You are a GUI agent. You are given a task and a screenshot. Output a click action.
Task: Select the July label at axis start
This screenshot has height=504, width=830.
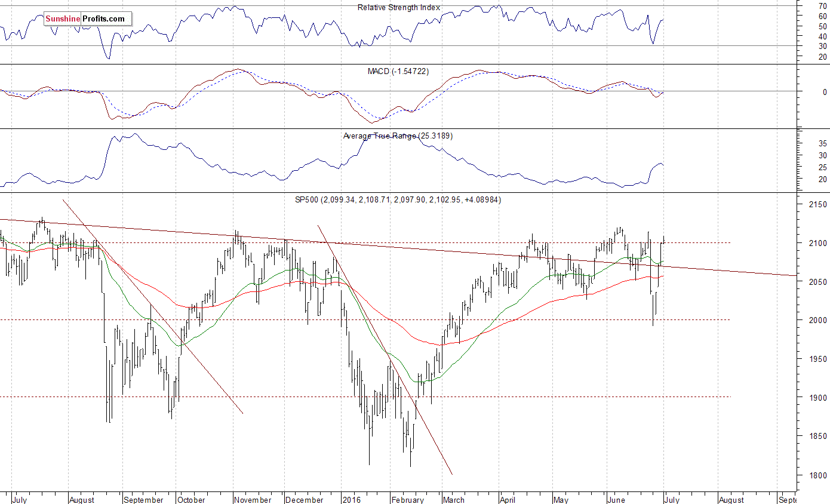click(x=20, y=500)
